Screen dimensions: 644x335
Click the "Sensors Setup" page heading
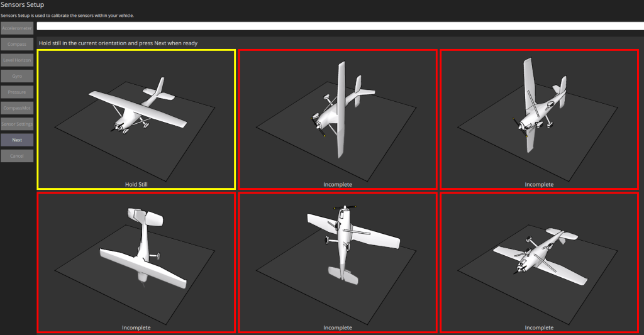[x=22, y=5]
